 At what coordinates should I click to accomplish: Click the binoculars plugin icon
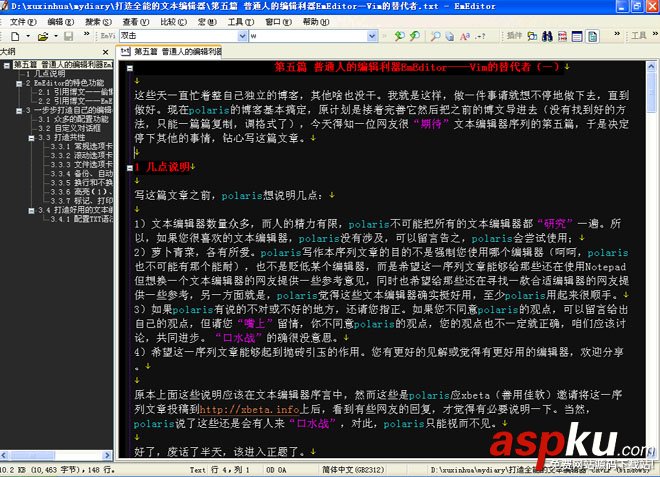(x=547, y=36)
